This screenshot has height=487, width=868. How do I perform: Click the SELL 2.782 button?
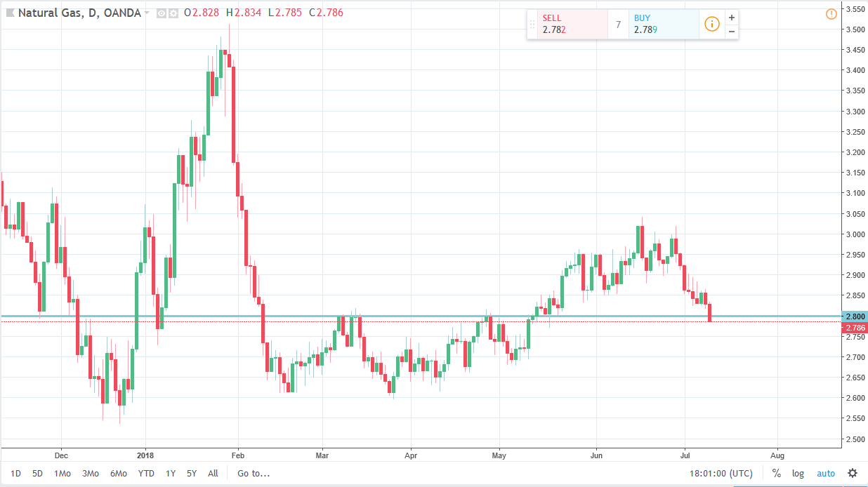coord(572,25)
